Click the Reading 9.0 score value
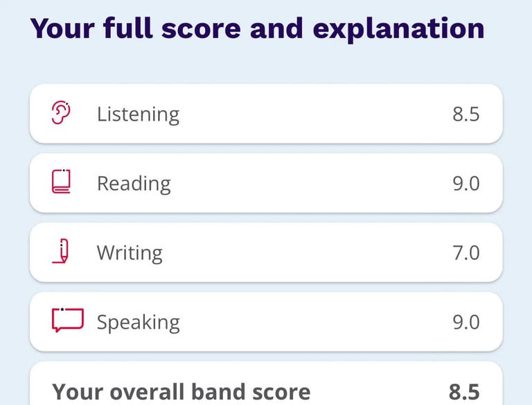This screenshot has width=532, height=405. click(x=465, y=184)
